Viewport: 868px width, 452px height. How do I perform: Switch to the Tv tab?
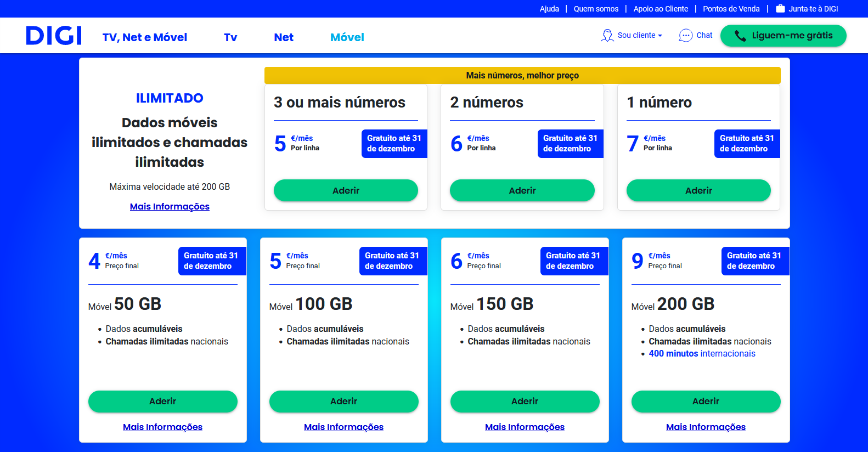(x=230, y=37)
